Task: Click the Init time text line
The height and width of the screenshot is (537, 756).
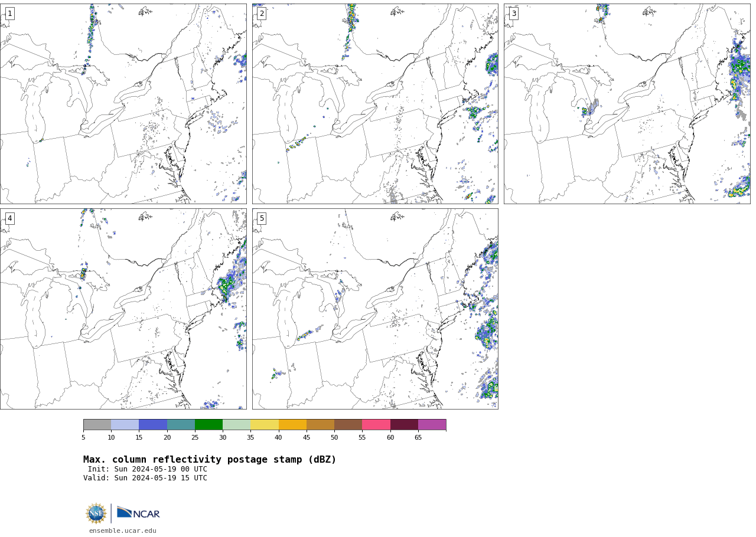Action: tap(148, 470)
